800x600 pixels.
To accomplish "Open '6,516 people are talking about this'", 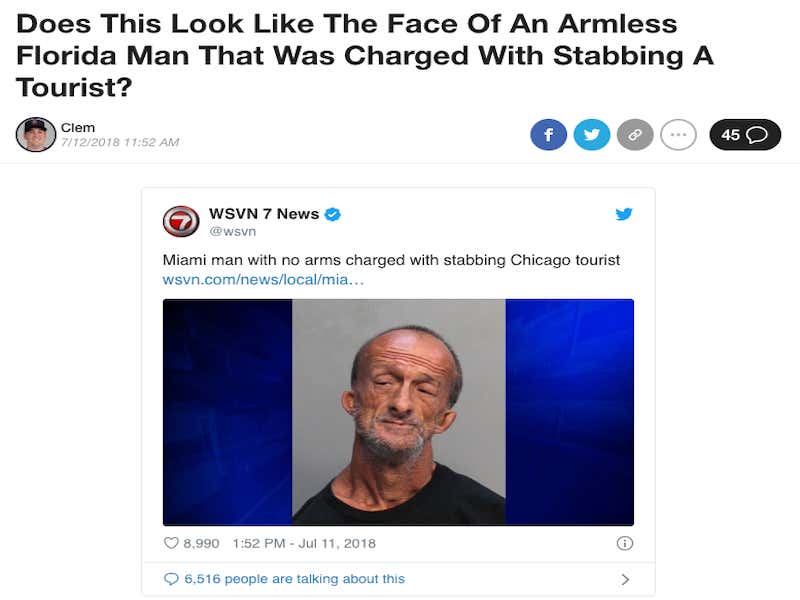I will point(294,579).
